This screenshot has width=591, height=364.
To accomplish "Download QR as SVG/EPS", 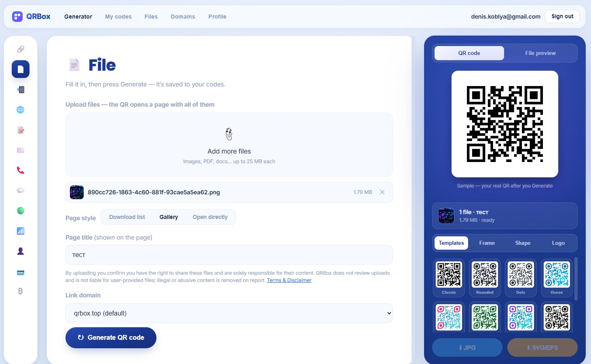I will coord(542,347).
